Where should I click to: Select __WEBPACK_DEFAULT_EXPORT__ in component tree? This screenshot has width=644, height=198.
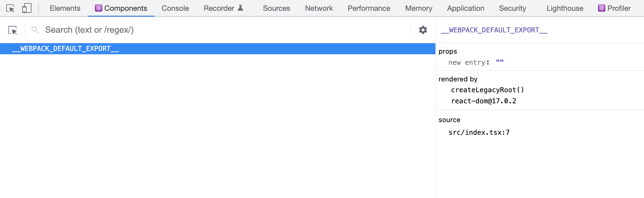(66, 48)
